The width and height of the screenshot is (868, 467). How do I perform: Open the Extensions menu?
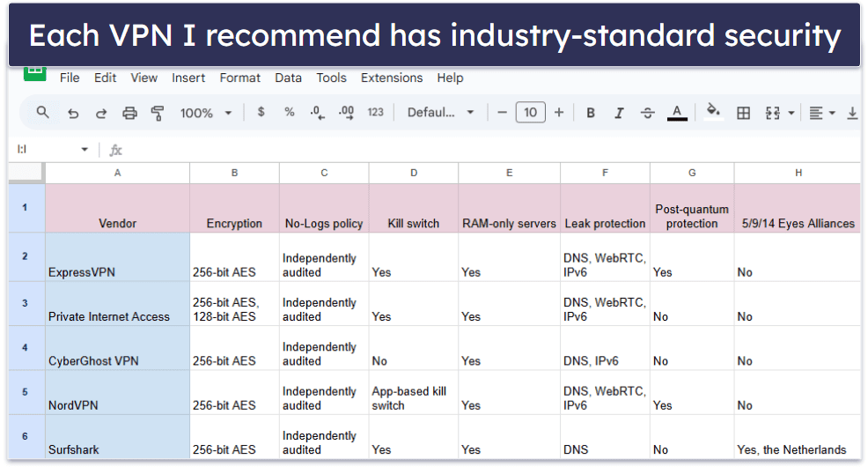point(392,78)
